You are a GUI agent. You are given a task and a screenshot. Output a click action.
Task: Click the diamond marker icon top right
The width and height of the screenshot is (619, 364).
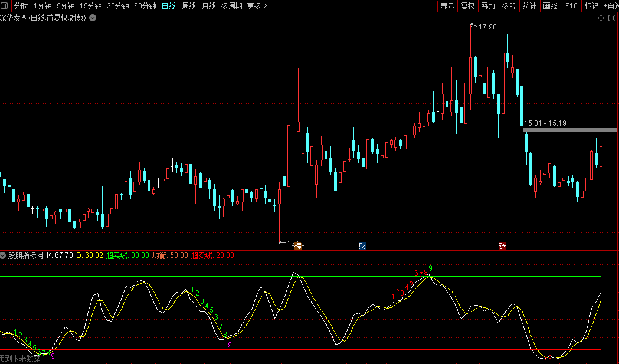[601, 18]
